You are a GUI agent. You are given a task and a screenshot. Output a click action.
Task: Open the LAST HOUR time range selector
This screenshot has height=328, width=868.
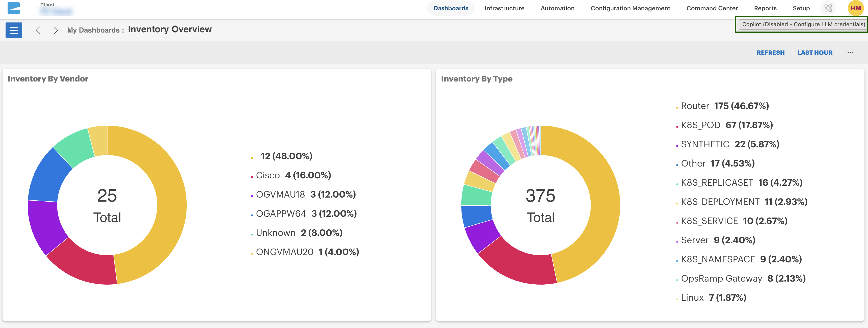click(x=815, y=52)
